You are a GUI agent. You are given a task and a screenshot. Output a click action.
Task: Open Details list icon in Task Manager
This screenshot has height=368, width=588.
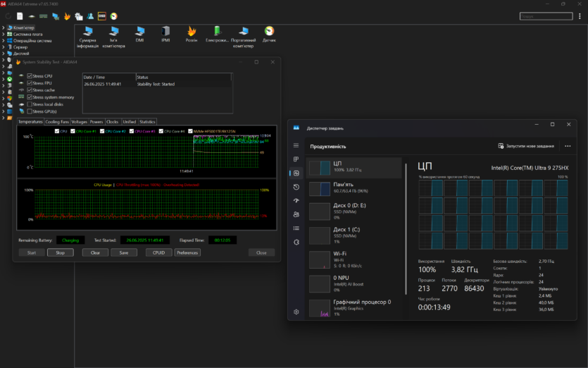coord(296,228)
